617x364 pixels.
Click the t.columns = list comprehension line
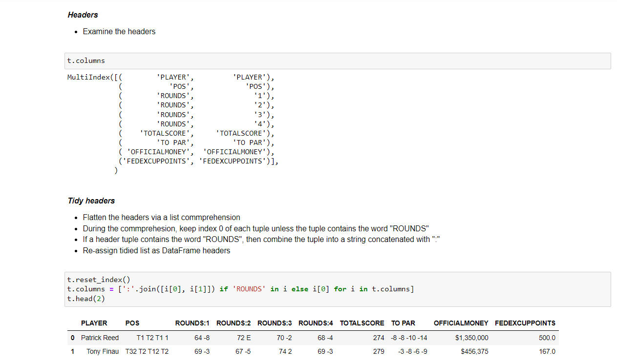[241, 289]
